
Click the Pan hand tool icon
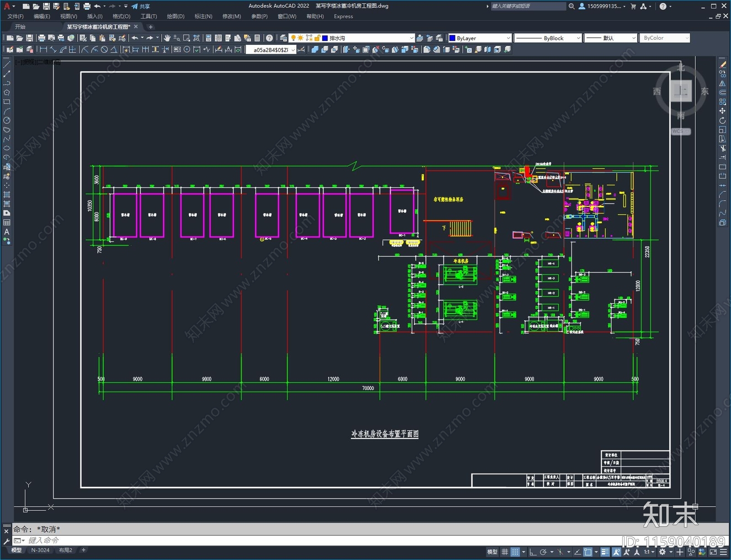[167, 38]
